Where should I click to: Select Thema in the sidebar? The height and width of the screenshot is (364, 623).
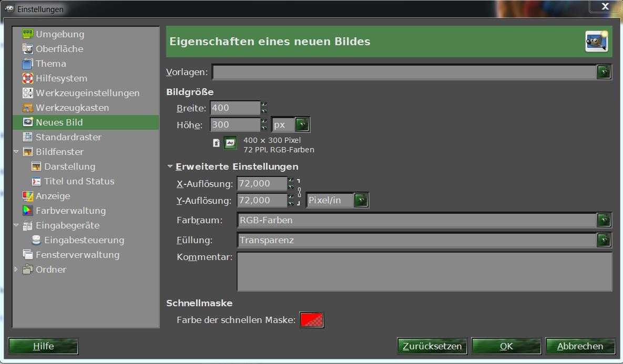click(51, 64)
